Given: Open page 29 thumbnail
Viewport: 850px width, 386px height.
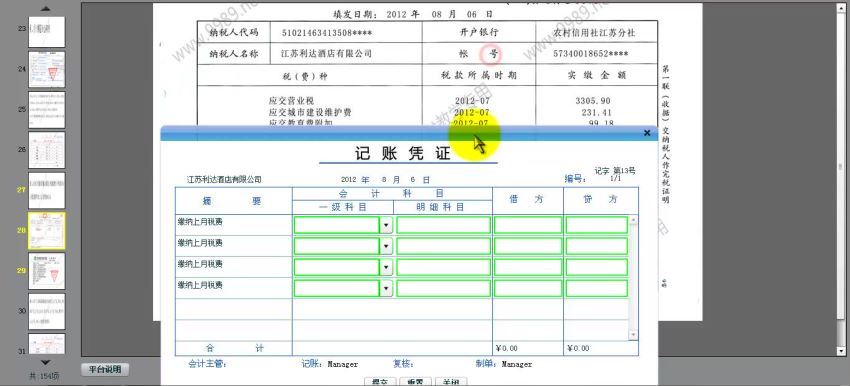Looking at the screenshot, I should pos(47,271).
